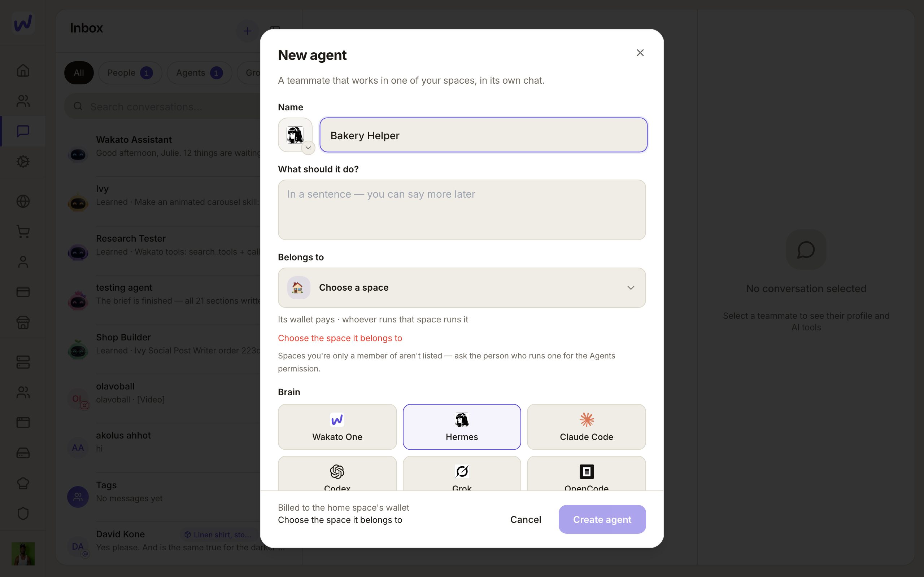Screen dimensions: 924x577
Task: Click the Create agent button
Action: [602, 519]
